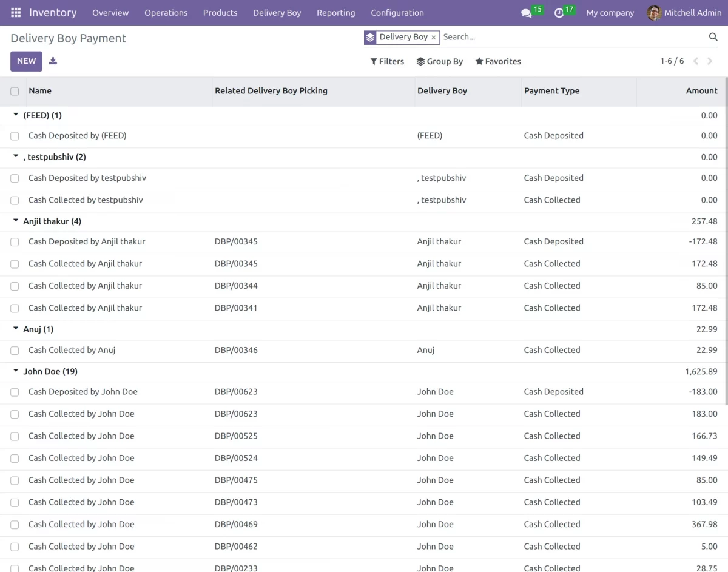Click Mitchell Admin avatar picture
The height and width of the screenshot is (572, 728).
click(654, 13)
